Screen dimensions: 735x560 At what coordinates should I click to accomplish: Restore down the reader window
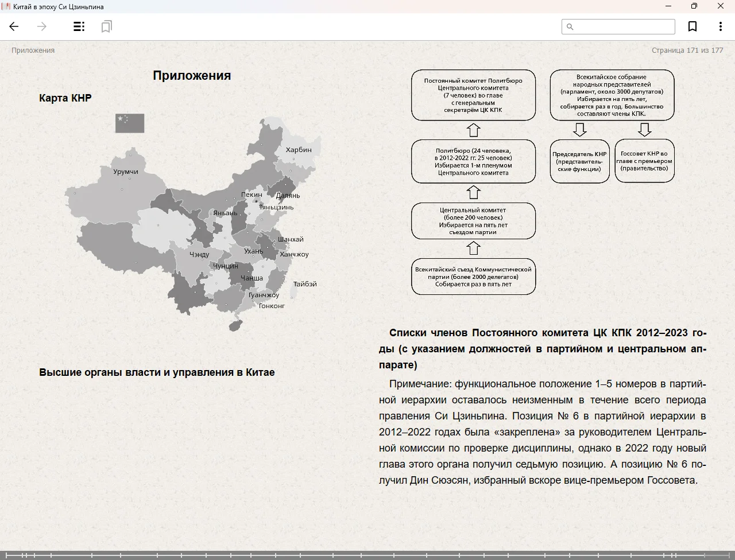coord(694,6)
